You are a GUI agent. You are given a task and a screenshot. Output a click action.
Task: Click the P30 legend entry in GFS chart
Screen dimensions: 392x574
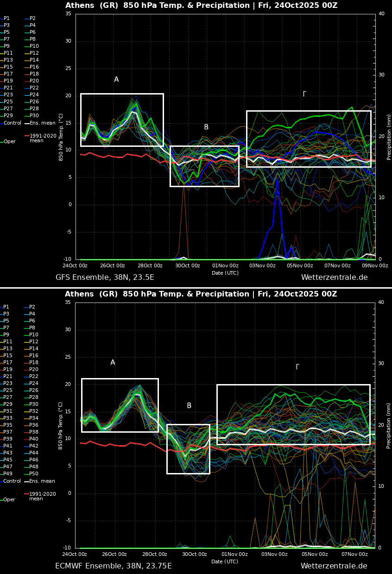34,116
